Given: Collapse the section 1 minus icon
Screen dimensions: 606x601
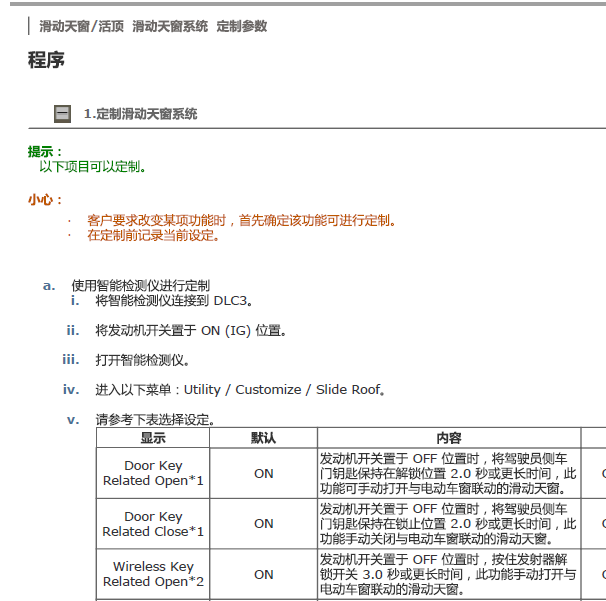Looking at the screenshot, I should click(62, 114).
